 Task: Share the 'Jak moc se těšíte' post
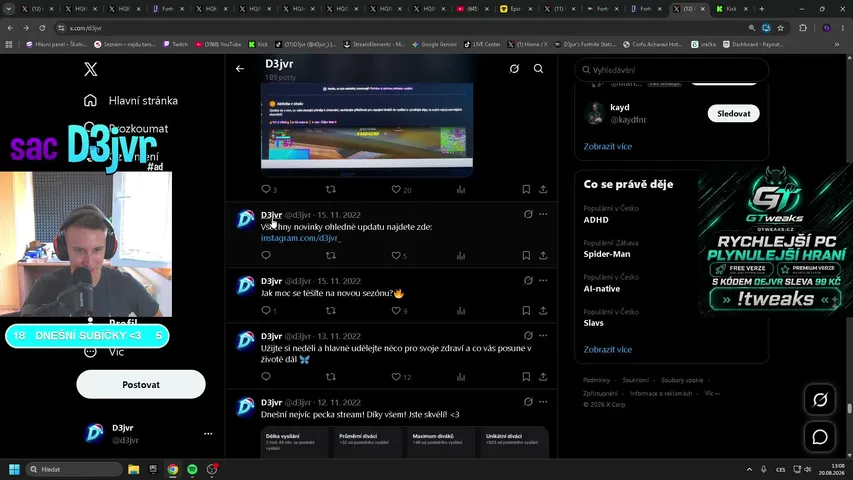(x=543, y=310)
